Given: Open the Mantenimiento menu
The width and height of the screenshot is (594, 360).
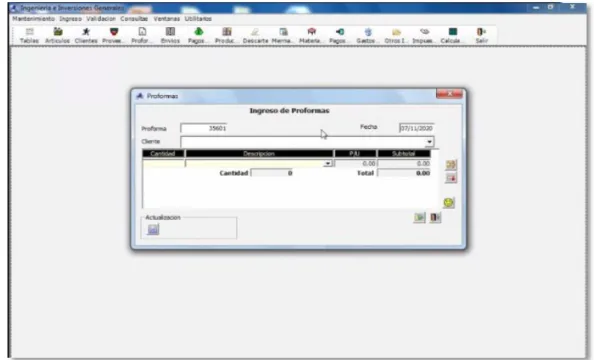Looking at the screenshot, I should [x=34, y=19].
